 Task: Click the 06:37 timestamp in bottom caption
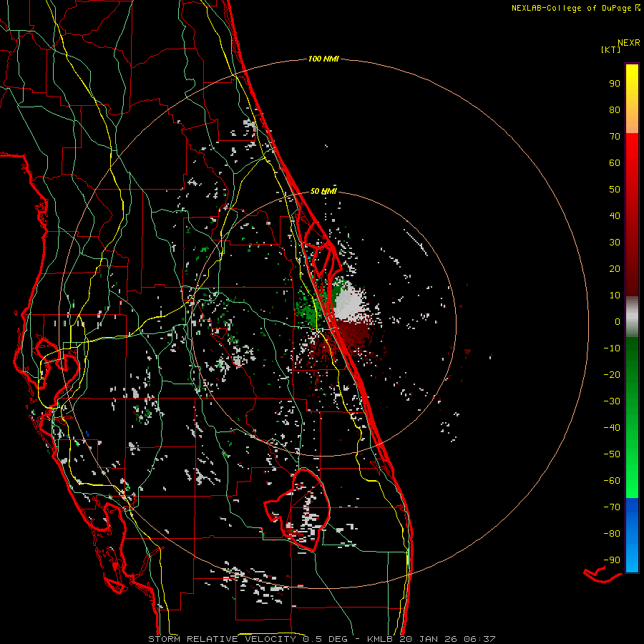(x=481, y=638)
